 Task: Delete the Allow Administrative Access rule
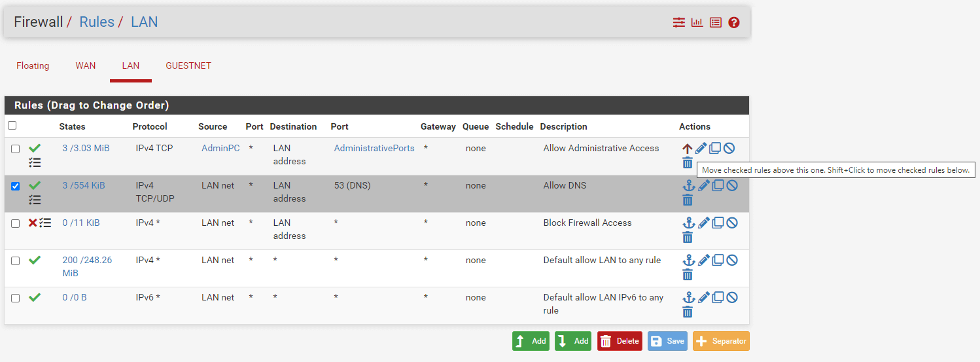[688, 163]
